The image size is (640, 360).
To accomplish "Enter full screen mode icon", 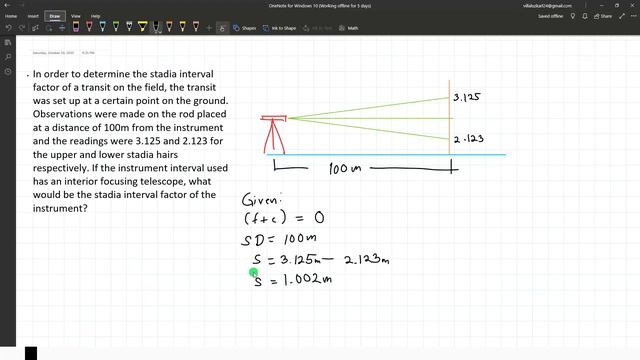I will pyautogui.click(x=622, y=16).
